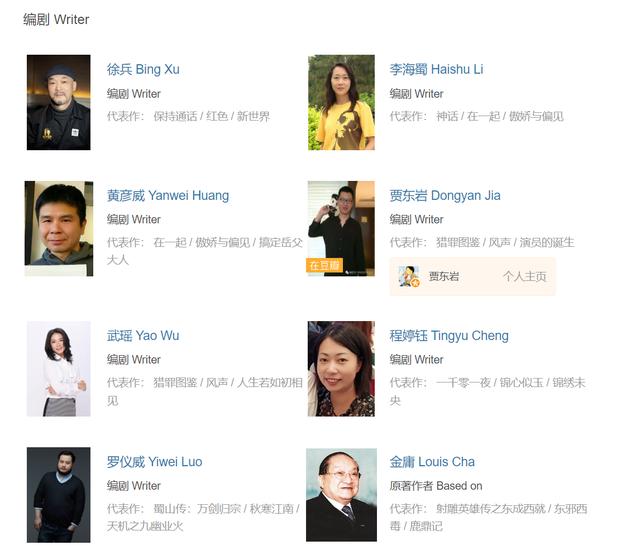Click Bing Xu's portrait photo
This screenshot has width=640, height=550.
(x=59, y=102)
